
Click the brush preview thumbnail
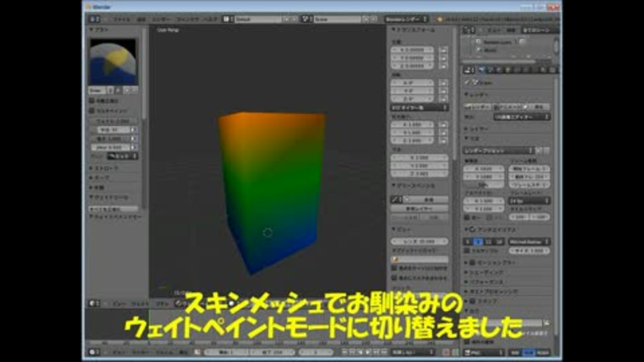[x=113, y=62]
